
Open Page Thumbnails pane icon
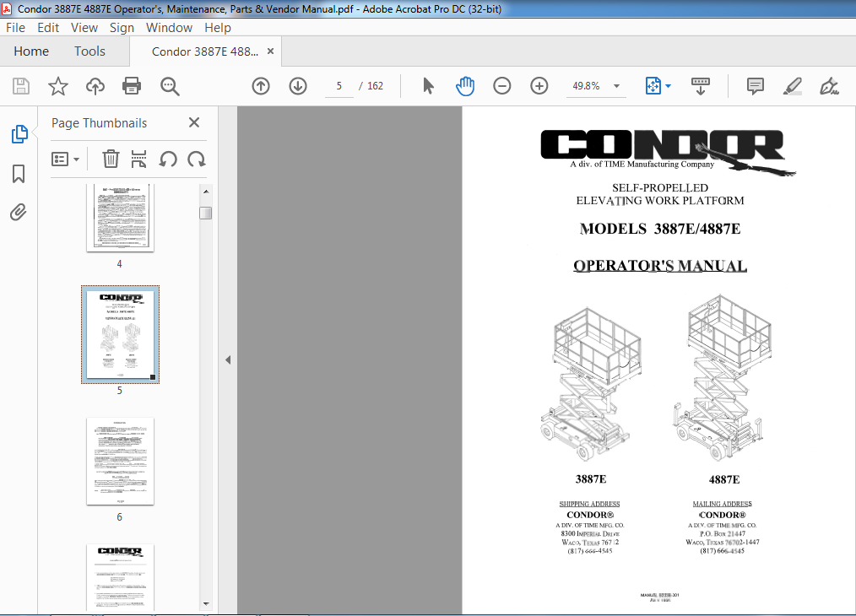[19, 134]
